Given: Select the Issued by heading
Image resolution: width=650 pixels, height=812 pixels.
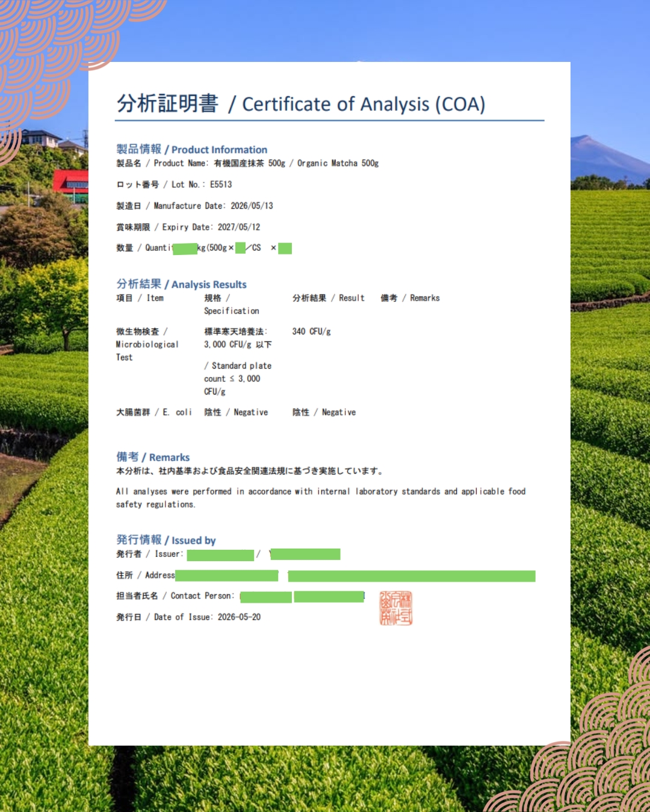Looking at the screenshot, I should (x=166, y=540).
